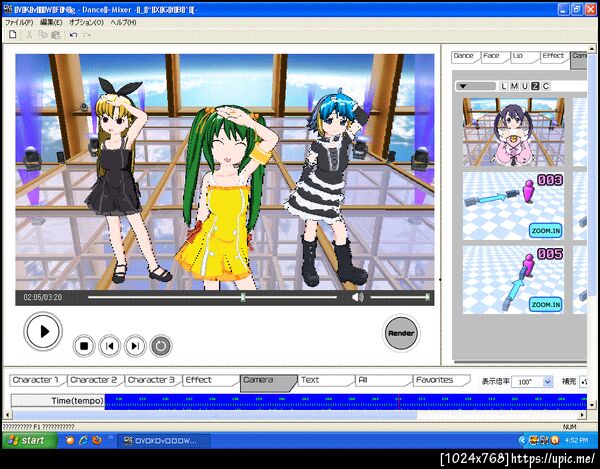Click the playback progress slider handle
Image resolution: width=600 pixels, height=469 pixels.
click(x=243, y=297)
